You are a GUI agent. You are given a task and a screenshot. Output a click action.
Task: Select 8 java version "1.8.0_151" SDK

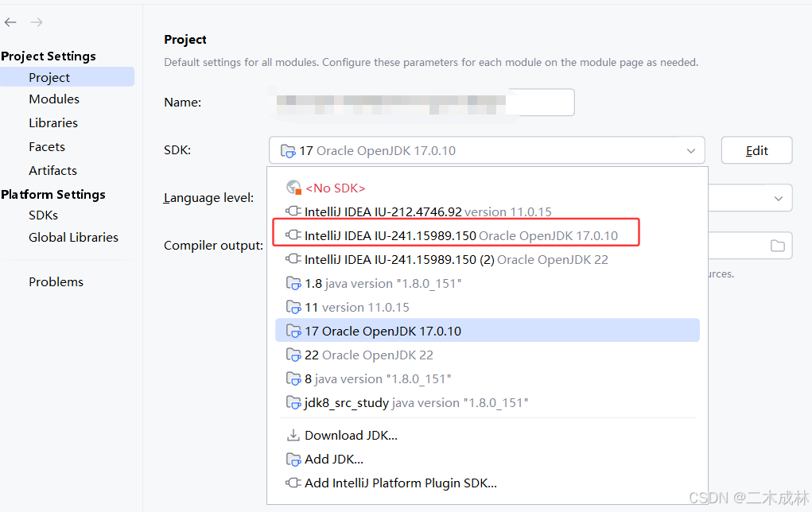(488, 378)
